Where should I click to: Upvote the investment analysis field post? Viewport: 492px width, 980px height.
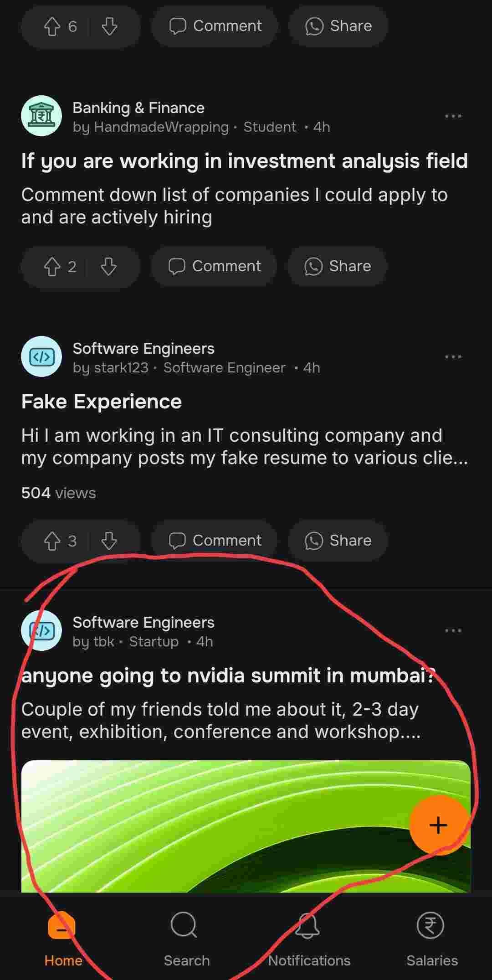(52, 267)
